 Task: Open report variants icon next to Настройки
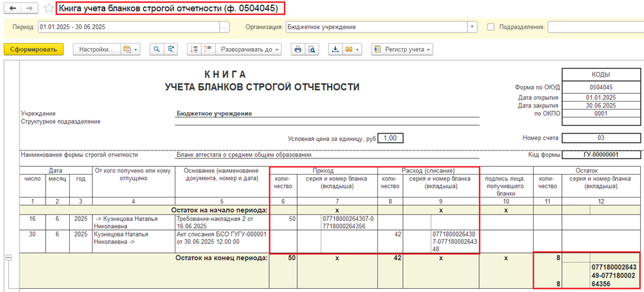130,50
